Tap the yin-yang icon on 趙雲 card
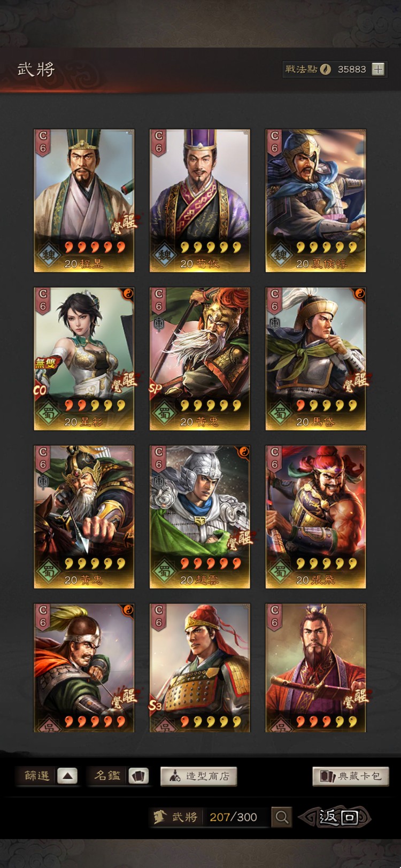 (244, 452)
